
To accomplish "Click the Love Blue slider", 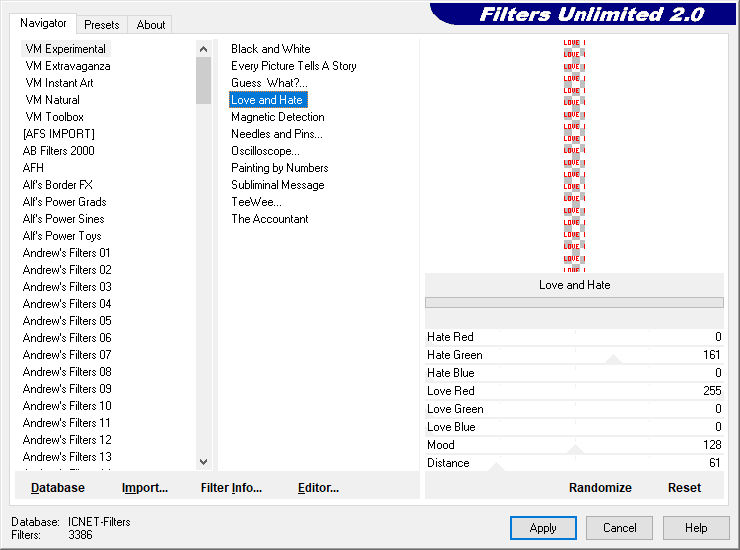I will [x=574, y=426].
